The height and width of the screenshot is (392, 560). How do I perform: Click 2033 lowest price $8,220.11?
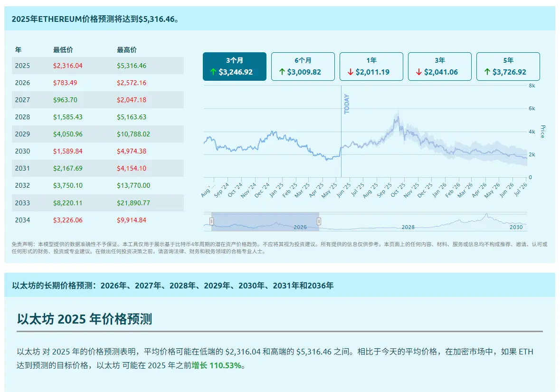tap(68, 203)
